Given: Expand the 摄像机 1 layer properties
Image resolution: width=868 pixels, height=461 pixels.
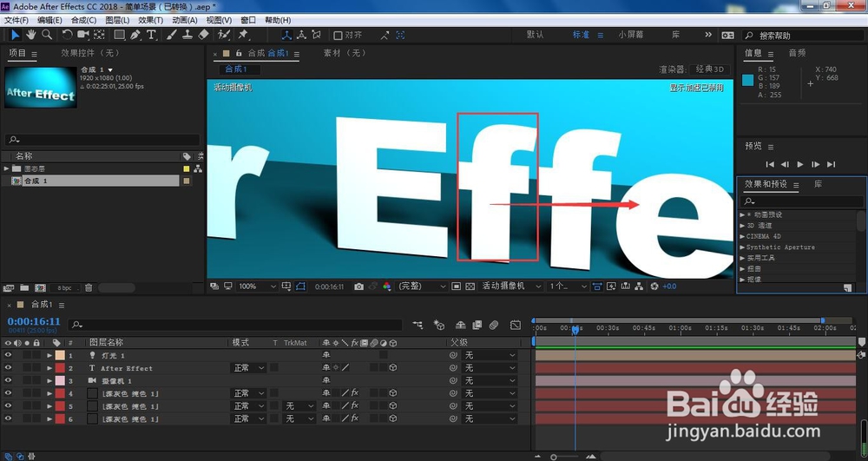Looking at the screenshot, I should [x=49, y=381].
